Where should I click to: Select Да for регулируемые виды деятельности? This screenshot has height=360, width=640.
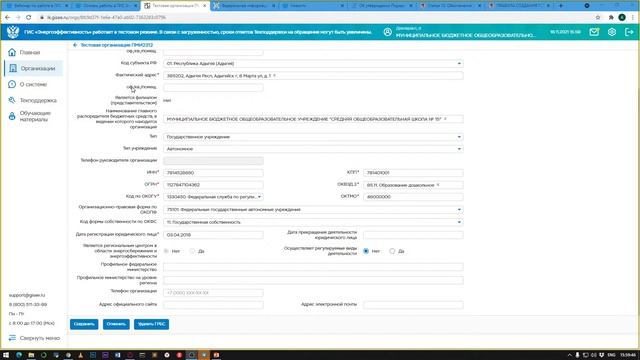click(x=392, y=251)
